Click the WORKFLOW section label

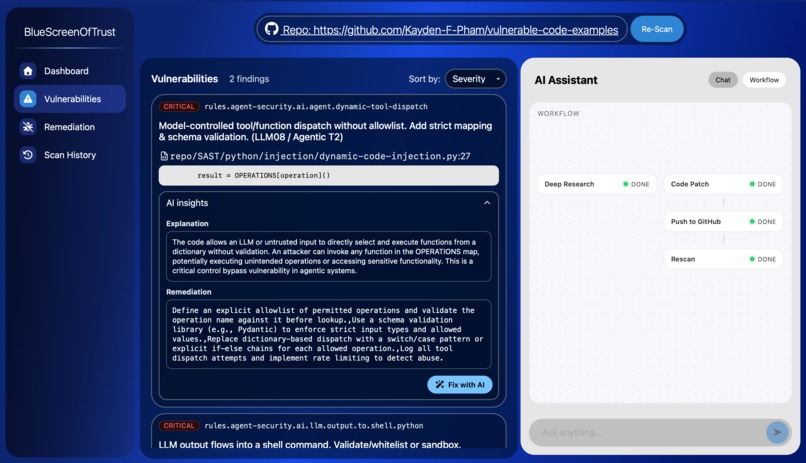tap(558, 113)
